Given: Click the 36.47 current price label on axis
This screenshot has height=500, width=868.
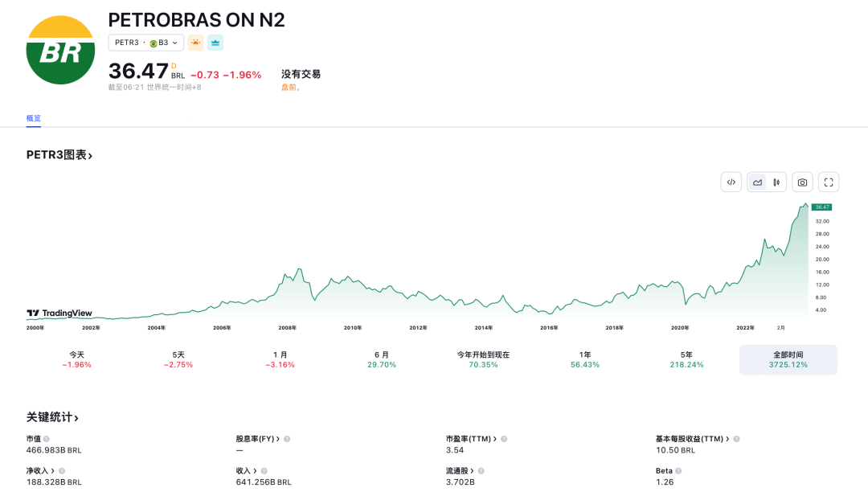Looking at the screenshot, I should coord(821,207).
